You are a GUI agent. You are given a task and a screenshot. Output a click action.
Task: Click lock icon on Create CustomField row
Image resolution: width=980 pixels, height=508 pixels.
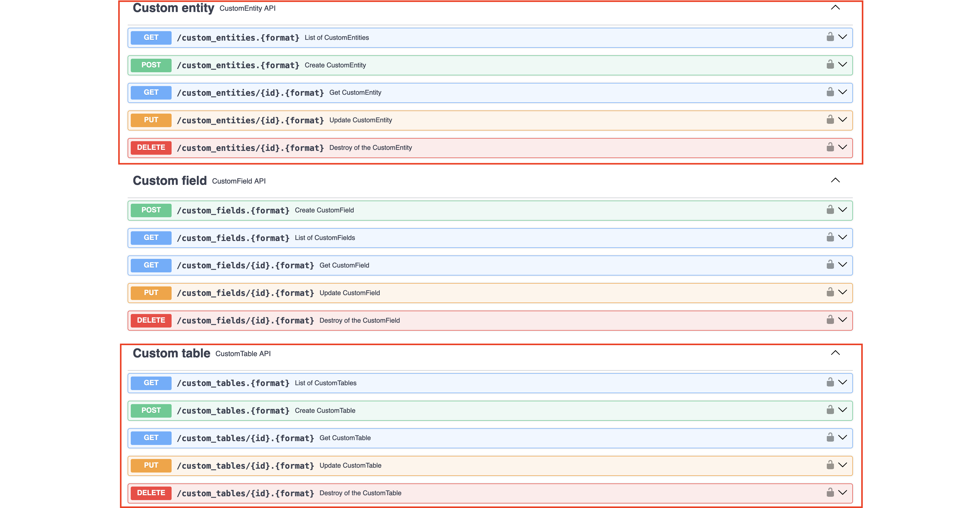pyautogui.click(x=830, y=210)
